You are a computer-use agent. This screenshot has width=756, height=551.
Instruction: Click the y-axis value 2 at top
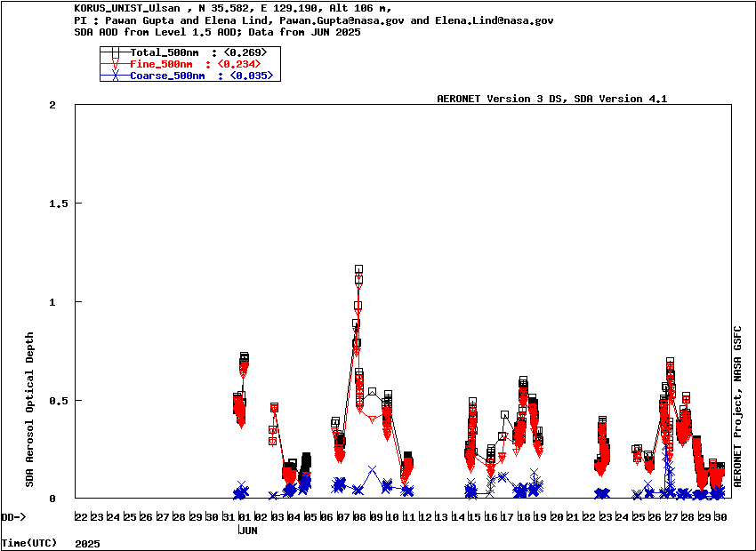52,105
